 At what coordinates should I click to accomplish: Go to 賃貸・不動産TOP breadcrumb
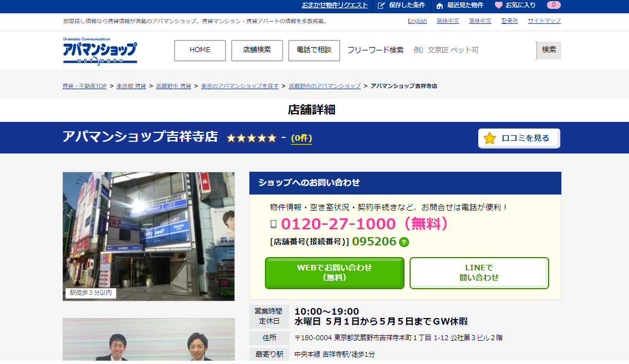[x=85, y=86]
